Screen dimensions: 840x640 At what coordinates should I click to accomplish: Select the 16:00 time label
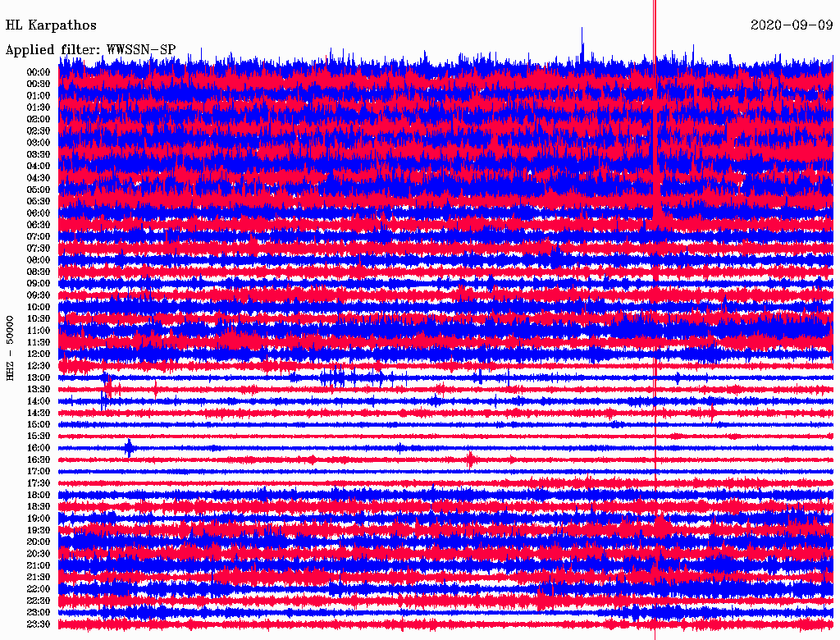pyautogui.click(x=39, y=448)
